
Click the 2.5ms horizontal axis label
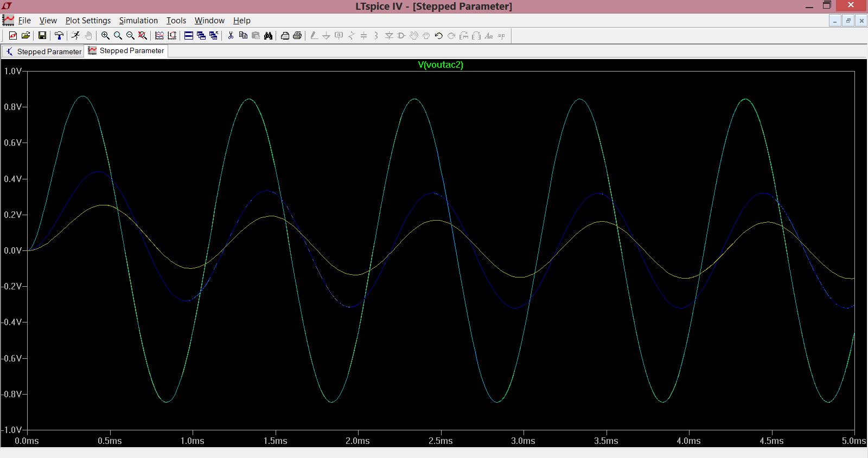pos(441,441)
